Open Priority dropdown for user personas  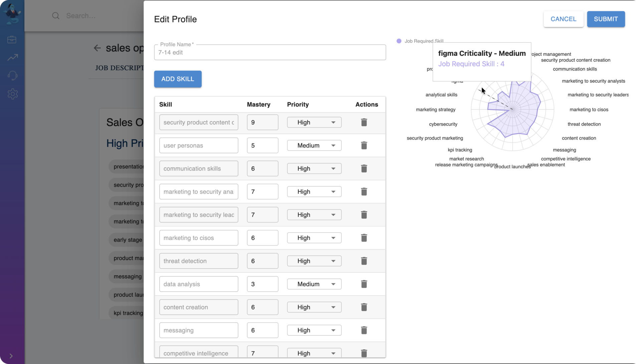pyautogui.click(x=314, y=145)
